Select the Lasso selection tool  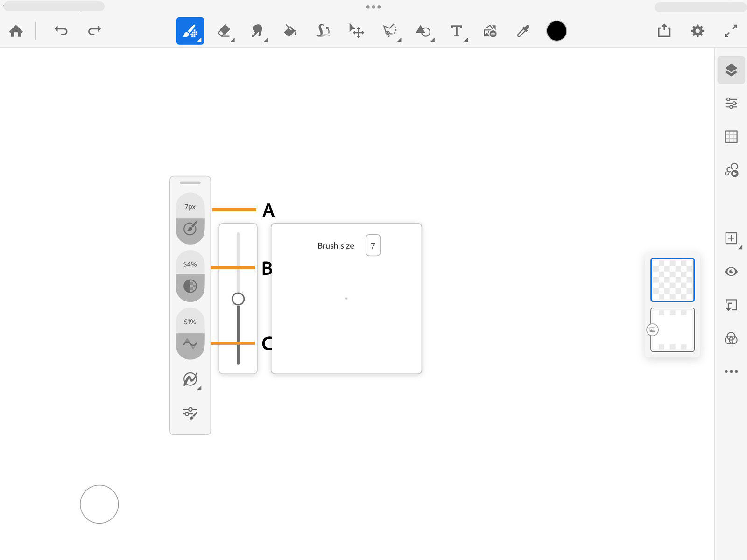pyautogui.click(x=390, y=31)
